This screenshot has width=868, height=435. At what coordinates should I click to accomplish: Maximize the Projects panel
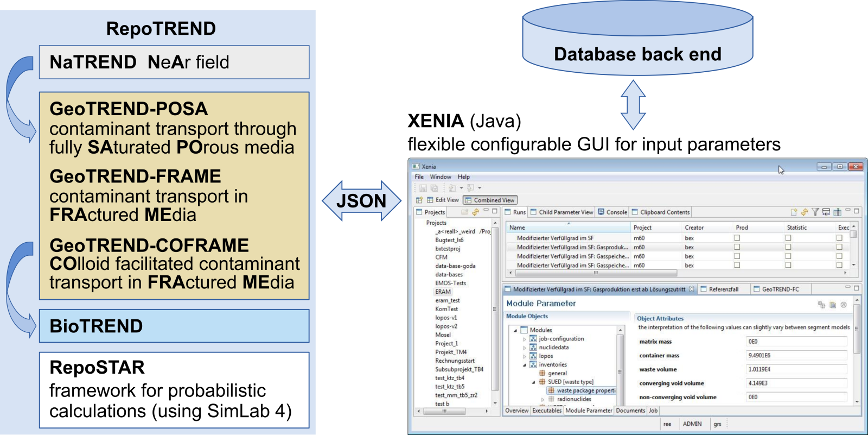pyautogui.click(x=494, y=211)
